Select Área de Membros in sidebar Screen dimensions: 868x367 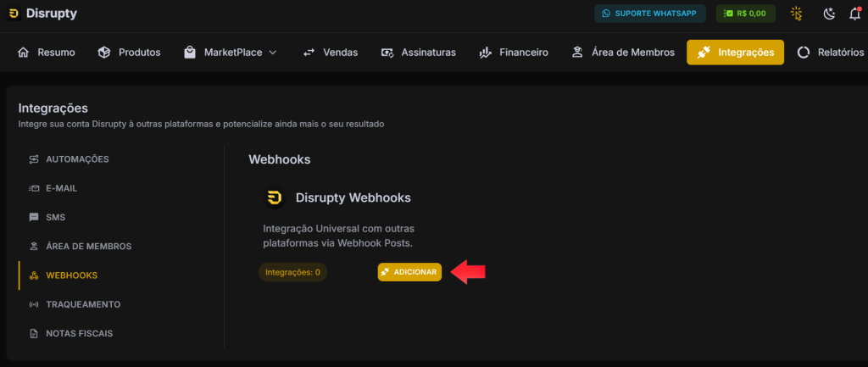(x=88, y=247)
